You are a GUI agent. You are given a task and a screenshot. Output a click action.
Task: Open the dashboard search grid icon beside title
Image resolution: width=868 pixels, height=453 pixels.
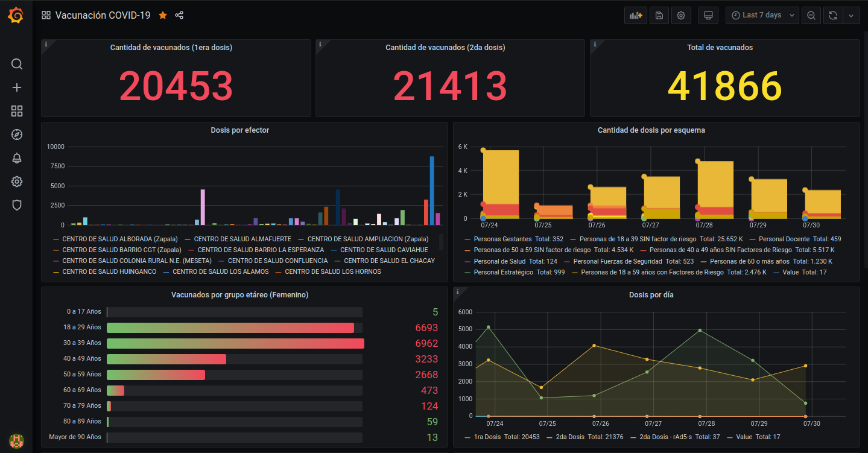click(46, 15)
